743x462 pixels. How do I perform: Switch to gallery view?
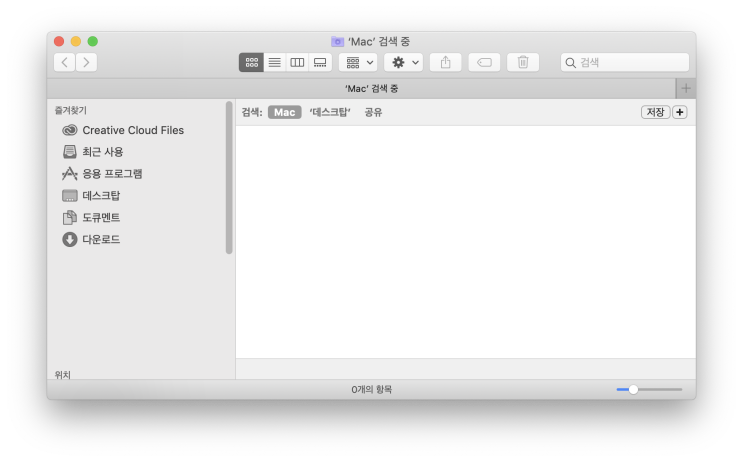pyautogui.click(x=320, y=62)
